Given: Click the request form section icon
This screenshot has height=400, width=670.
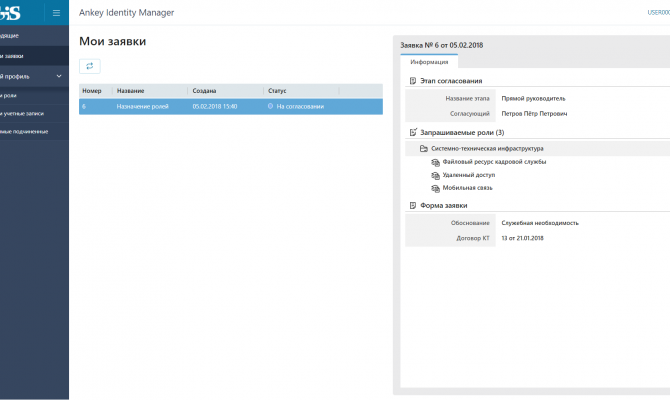Looking at the screenshot, I should (414, 206).
